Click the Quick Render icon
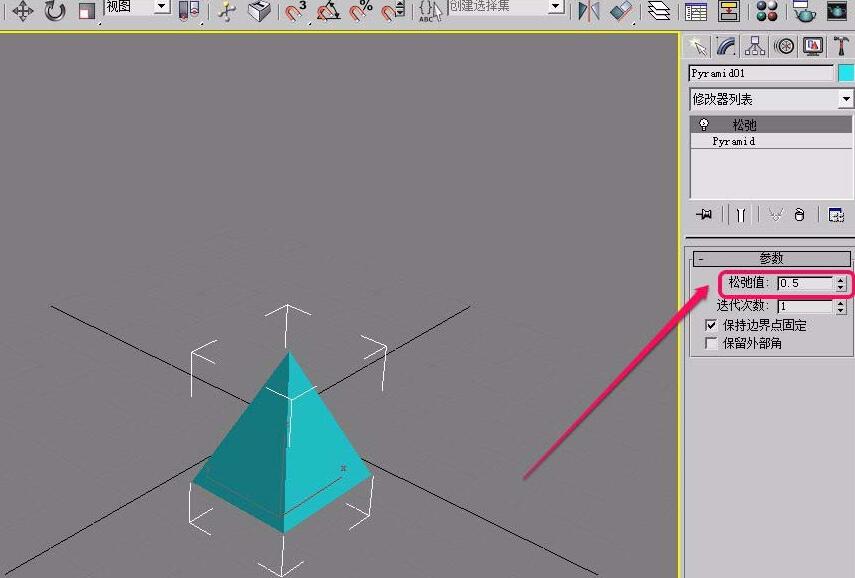Image resolution: width=855 pixels, height=578 pixels. 836,10
